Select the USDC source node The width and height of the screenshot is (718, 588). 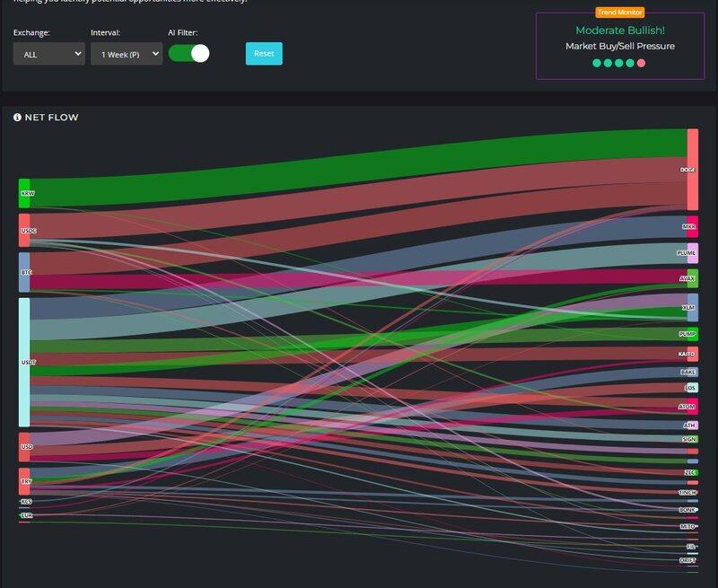(24, 231)
